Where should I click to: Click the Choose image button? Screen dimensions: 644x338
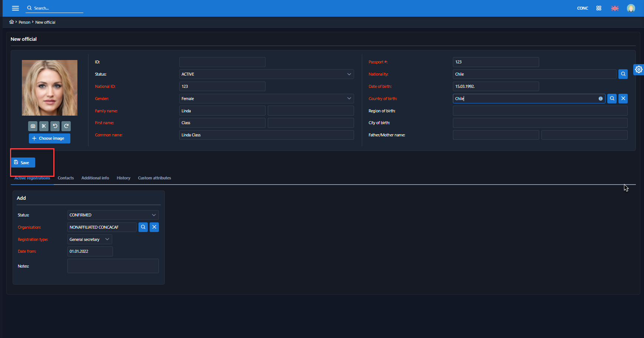[x=50, y=138]
